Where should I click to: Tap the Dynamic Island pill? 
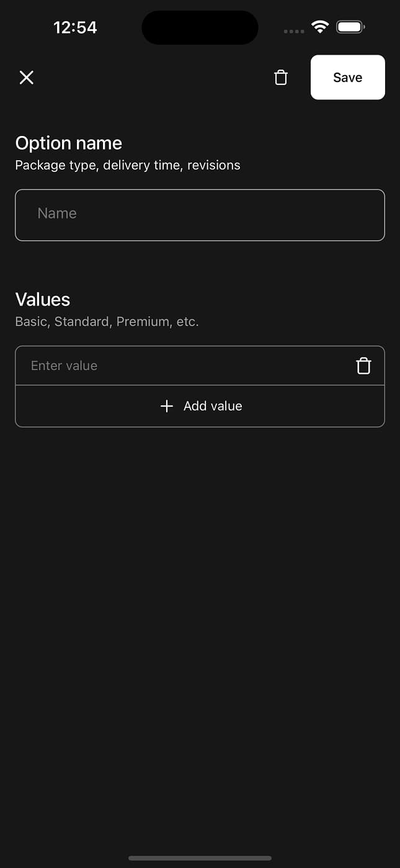pyautogui.click(x=200, y=27)
